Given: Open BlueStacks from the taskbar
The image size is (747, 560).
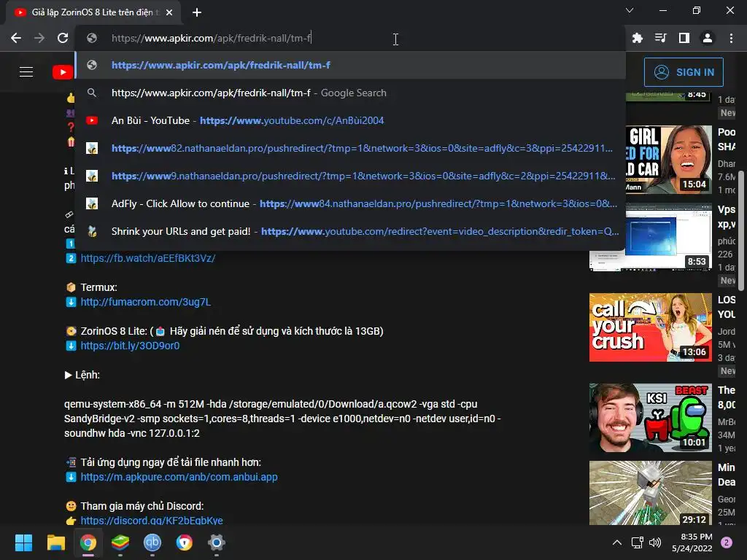Looking at the screenshot, I should [x=120, y=542].
